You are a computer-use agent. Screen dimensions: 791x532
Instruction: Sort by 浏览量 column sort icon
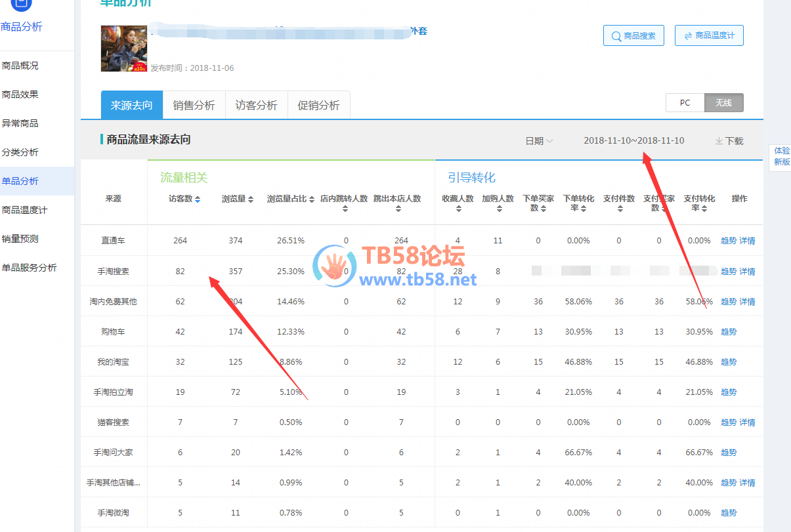pyautogui.click(x=251, y=199)
